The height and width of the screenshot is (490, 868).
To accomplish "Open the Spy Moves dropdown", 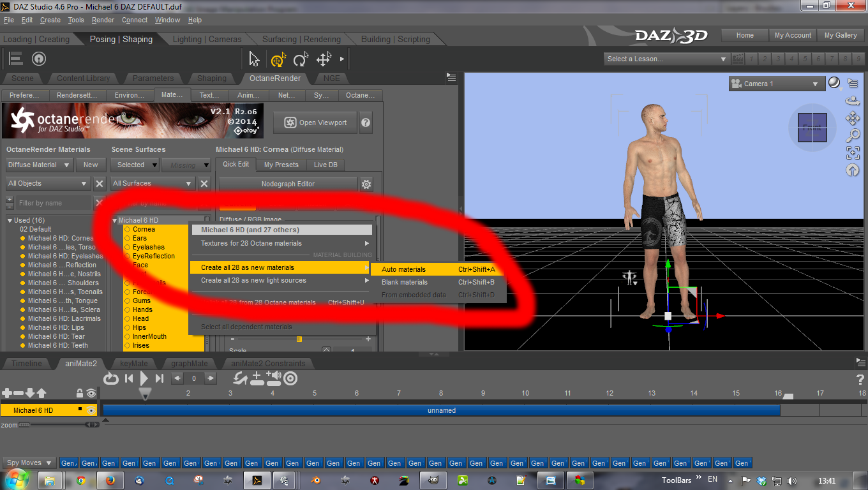I will (29, 463).
